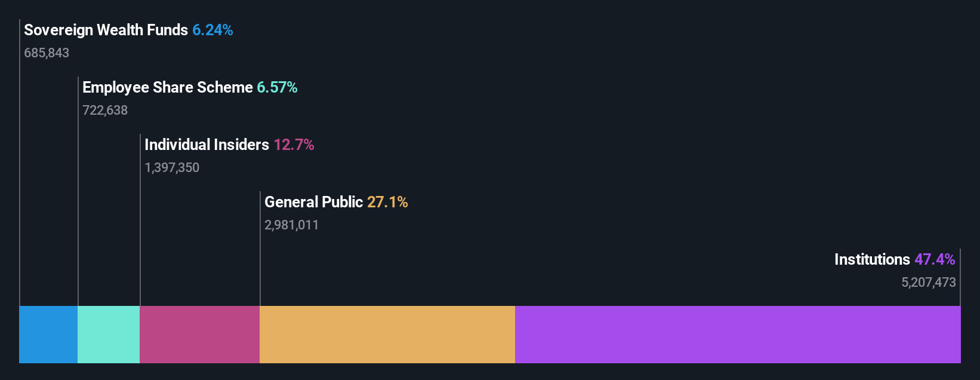The width and height of the screenshot is (980, 380).
Task: Select the Institutions label text
Action: (872, 259)
